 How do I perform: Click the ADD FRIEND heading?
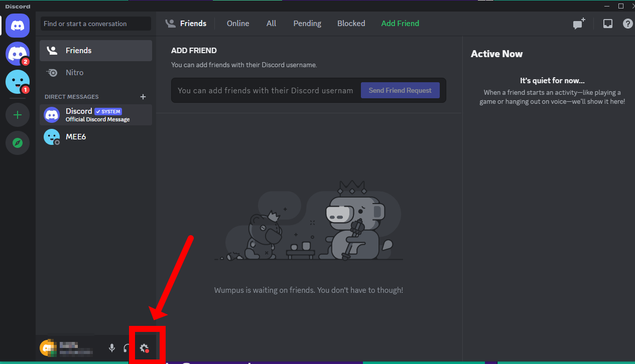[194, 51]
